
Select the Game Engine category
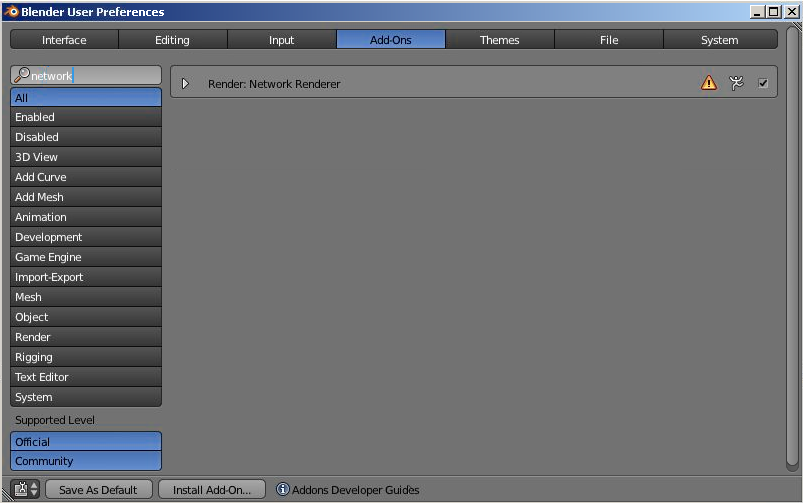click(x=86, y=257)
